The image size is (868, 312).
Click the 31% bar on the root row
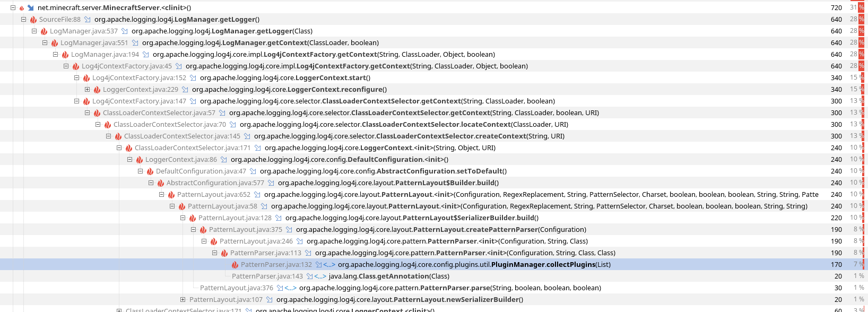coord(861,8)
